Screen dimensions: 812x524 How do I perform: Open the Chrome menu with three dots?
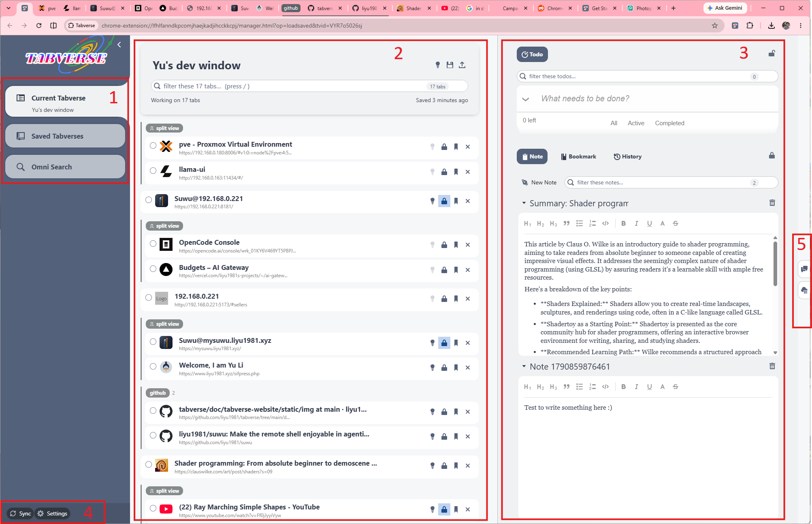[x=801, y=26]
